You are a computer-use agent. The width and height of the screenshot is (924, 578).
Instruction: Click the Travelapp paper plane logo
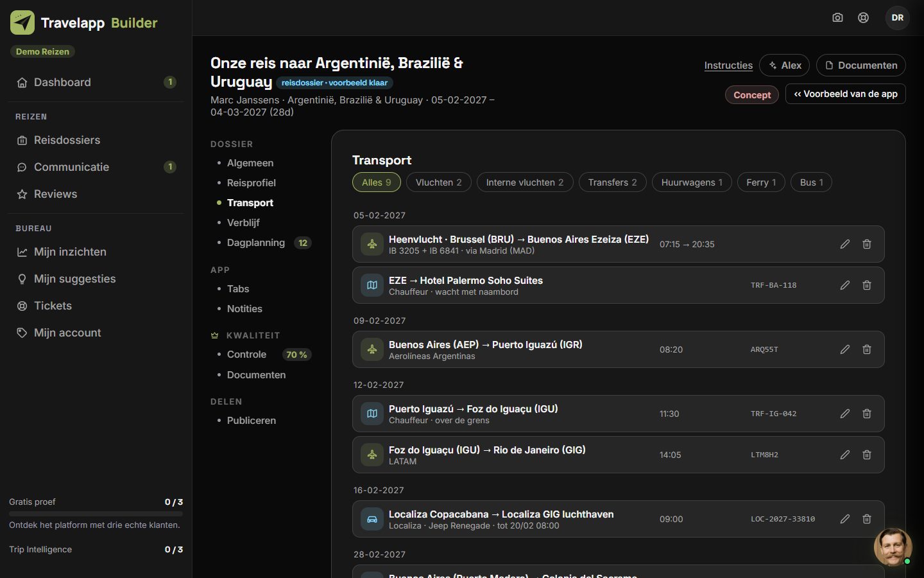tap(22, 22)
